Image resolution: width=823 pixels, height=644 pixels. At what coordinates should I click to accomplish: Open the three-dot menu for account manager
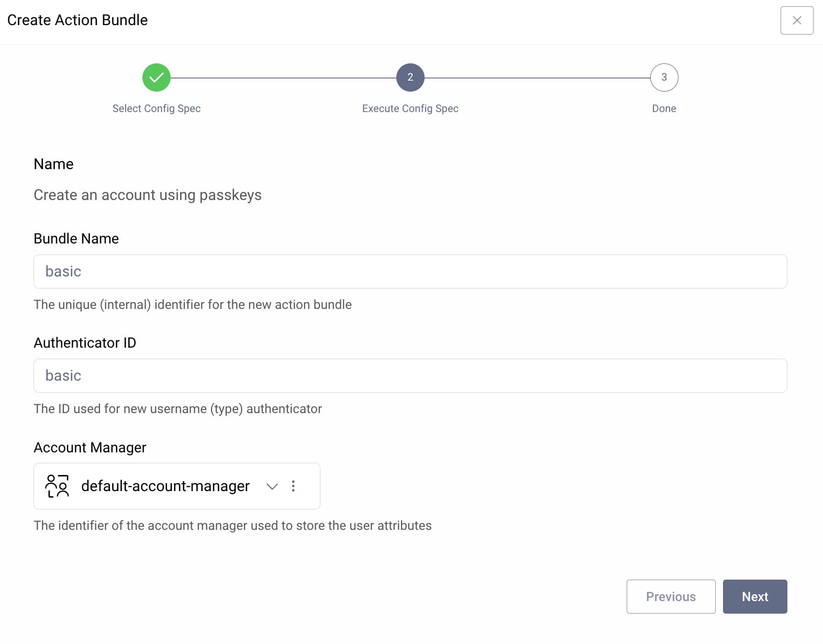(x=293, y=486)
